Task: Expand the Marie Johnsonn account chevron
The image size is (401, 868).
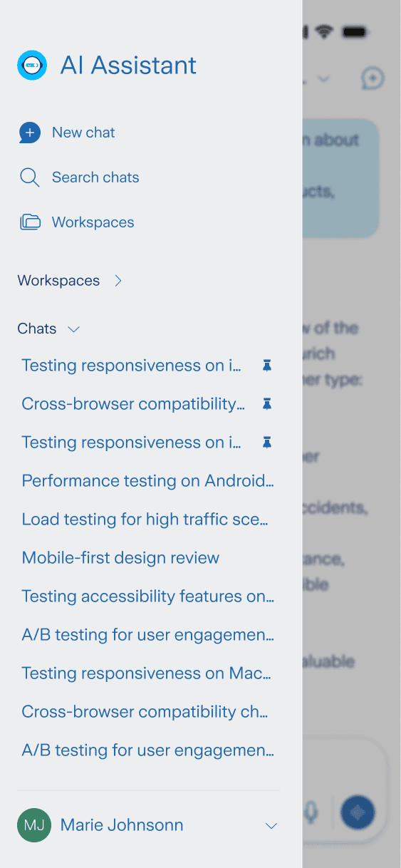Action: click(271, 826)
